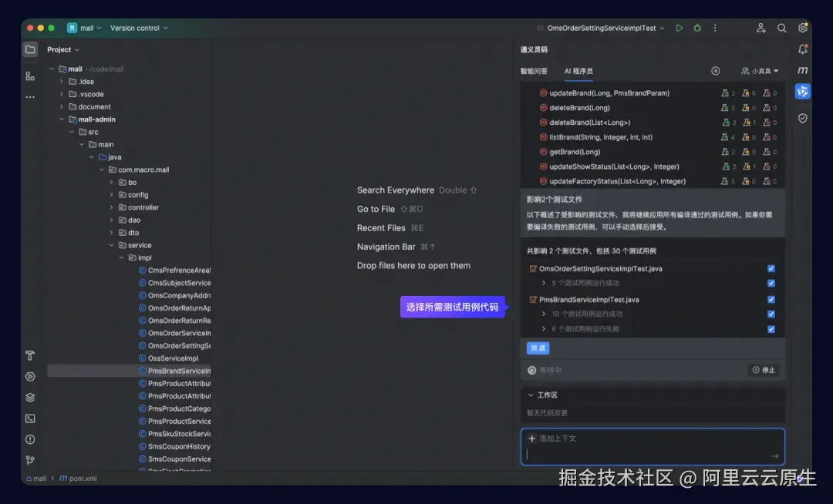Disable the 6 failed test cases checkbox
The image size is (833, 504).
pyautogui.click(x=771, y=328)
